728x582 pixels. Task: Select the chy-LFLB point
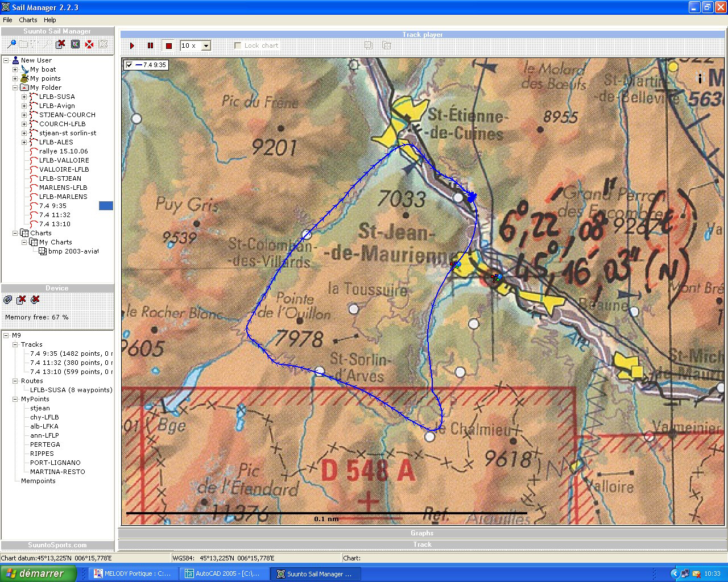click(44, 417)
